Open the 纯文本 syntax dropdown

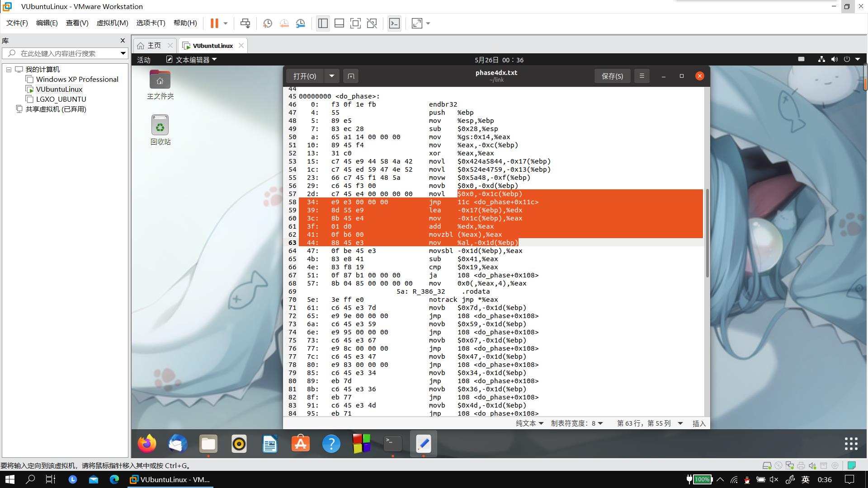[529, 423]
